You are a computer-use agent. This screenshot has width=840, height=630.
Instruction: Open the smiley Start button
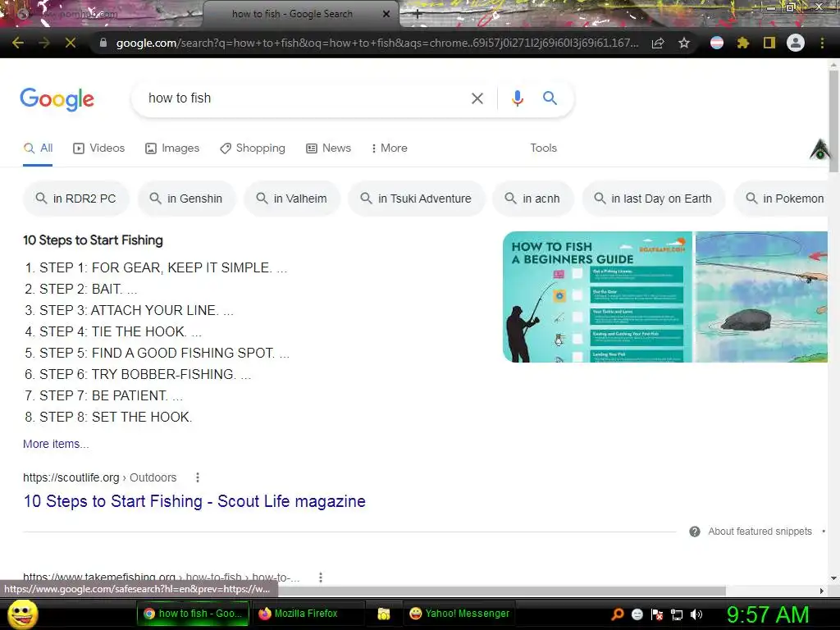(23, 614)
